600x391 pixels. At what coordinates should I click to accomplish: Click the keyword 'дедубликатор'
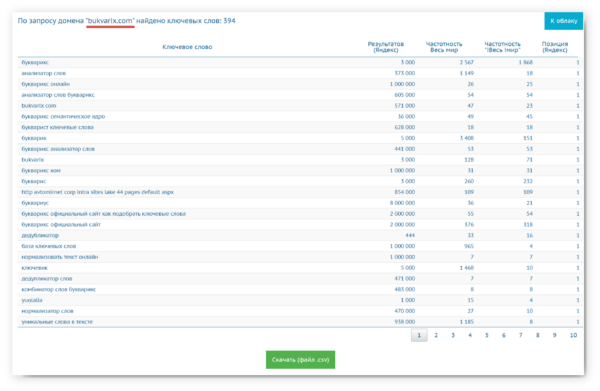tap(40, 235)
